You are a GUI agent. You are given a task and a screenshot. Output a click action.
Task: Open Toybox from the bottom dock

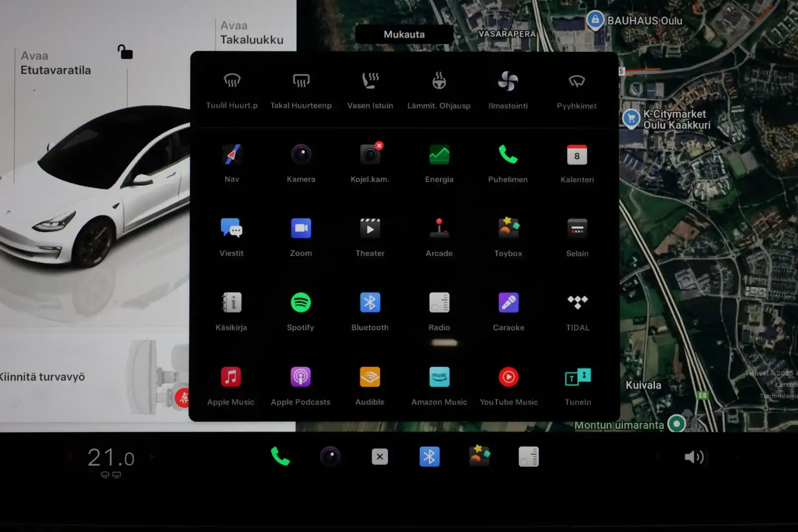coord(479,456)
